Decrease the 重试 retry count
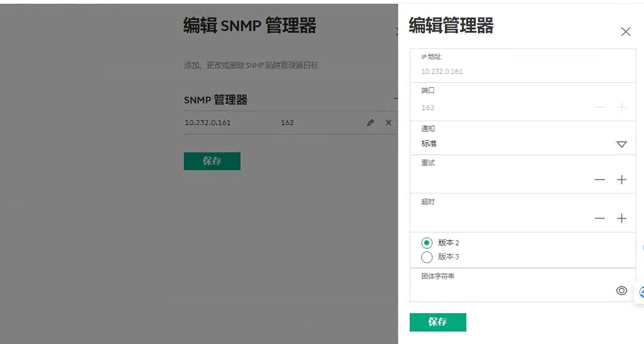 click(599, 180)
